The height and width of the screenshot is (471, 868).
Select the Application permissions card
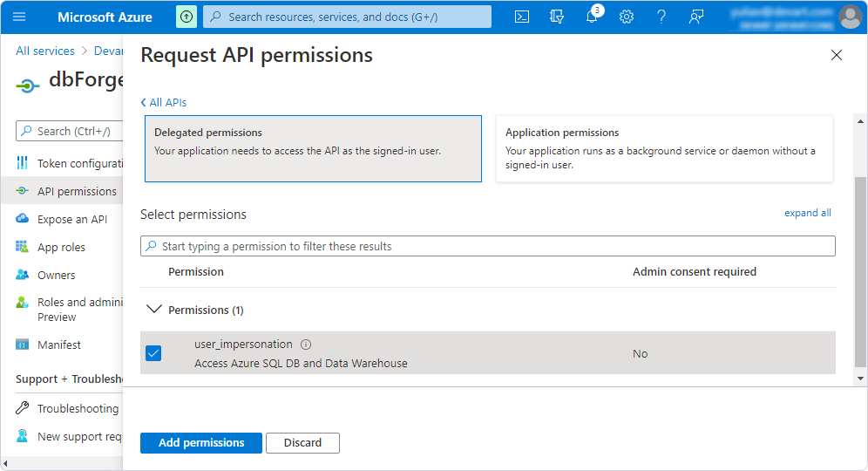click(664, 148)
